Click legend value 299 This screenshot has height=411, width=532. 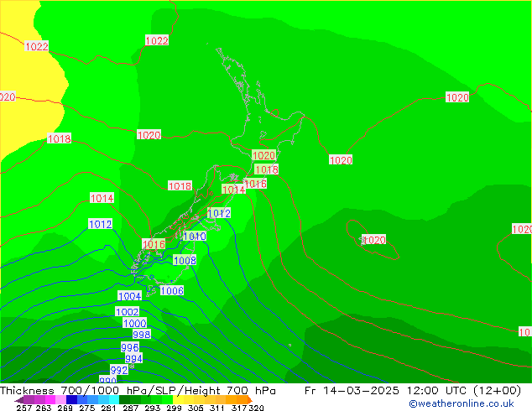pyautogui.click(x=174, y=408)
